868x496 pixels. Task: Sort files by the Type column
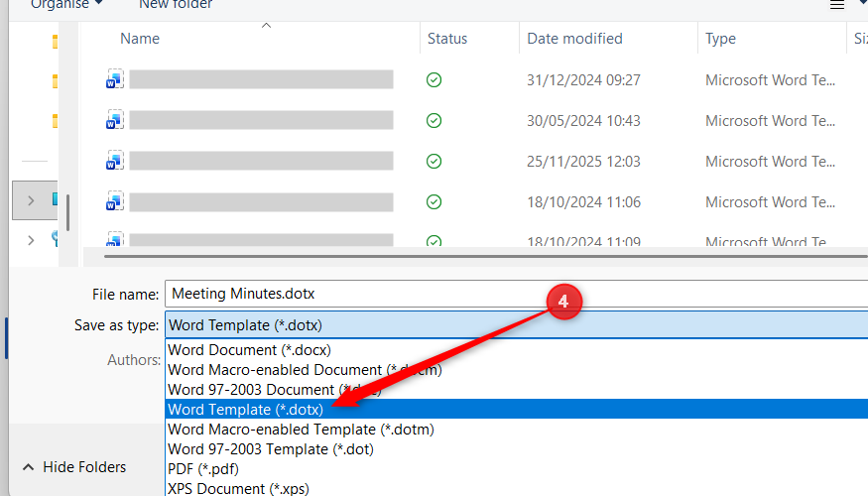point(720,39)
